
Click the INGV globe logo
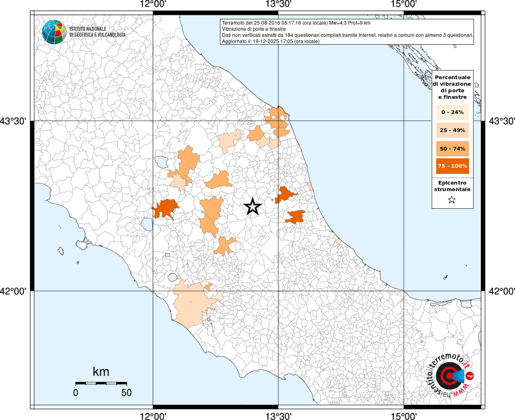pyautogui.click(x=54, y=32)
